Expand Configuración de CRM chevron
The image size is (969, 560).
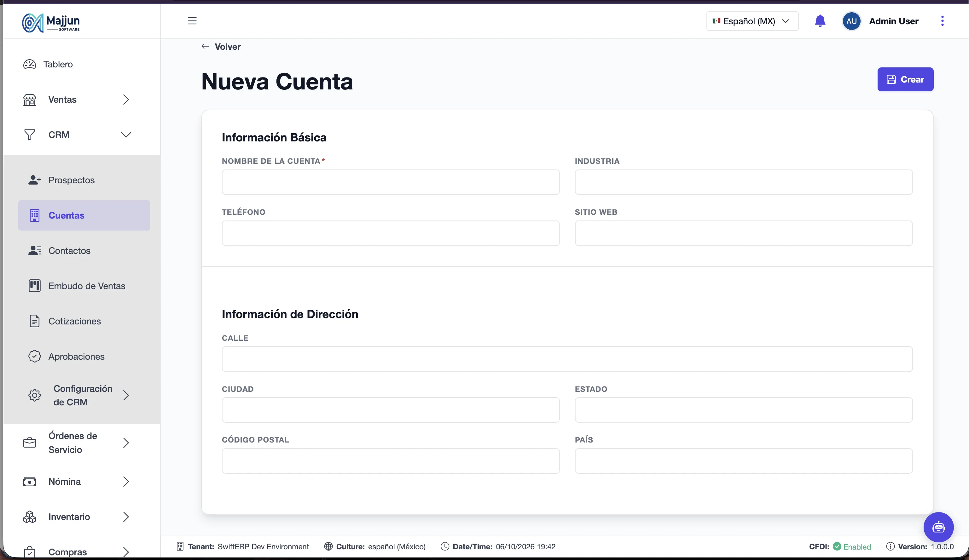tap(126, 395)
